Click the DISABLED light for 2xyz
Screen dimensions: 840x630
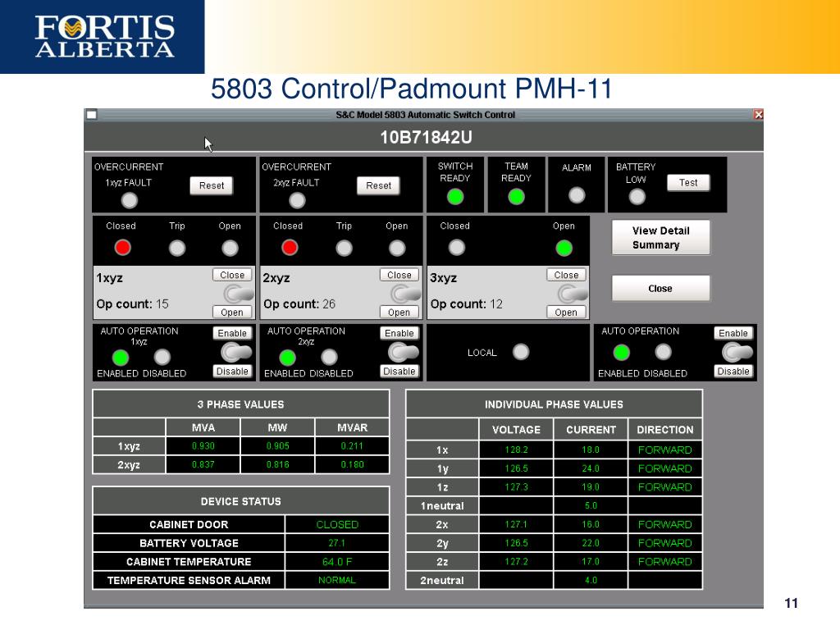coord(330,357)
